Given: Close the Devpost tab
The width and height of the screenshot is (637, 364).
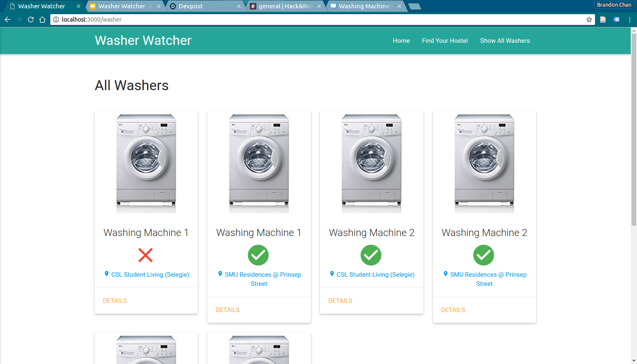Looking at the screenshot, I should coord(239,6).
